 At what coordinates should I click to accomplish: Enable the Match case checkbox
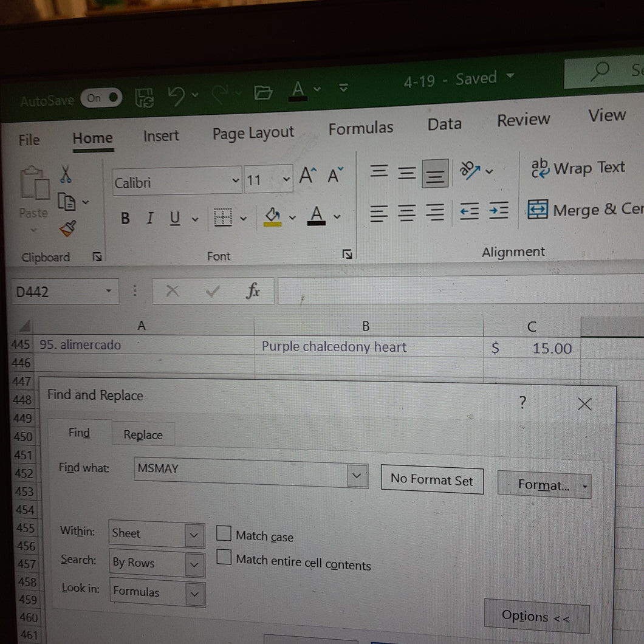(224, 533)
